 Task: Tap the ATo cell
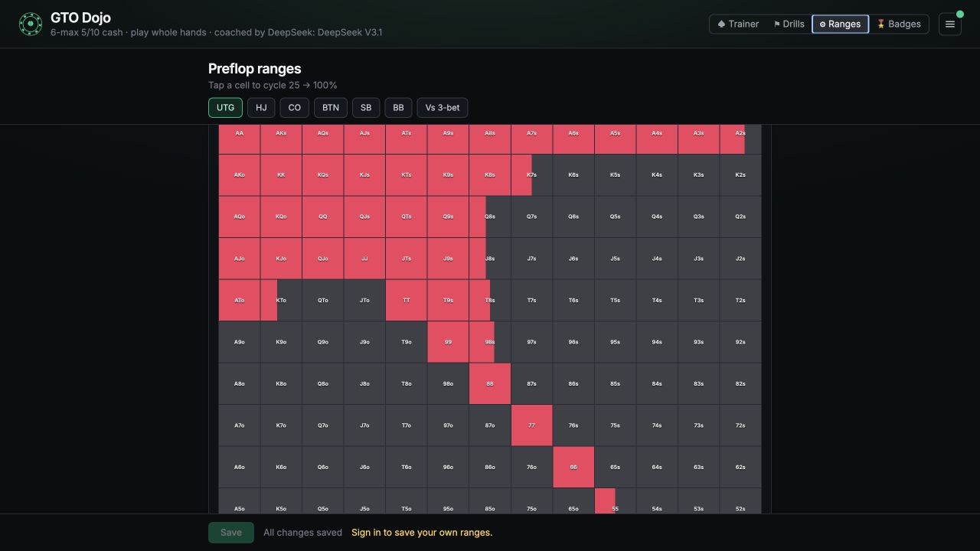(x=240, y=300)
